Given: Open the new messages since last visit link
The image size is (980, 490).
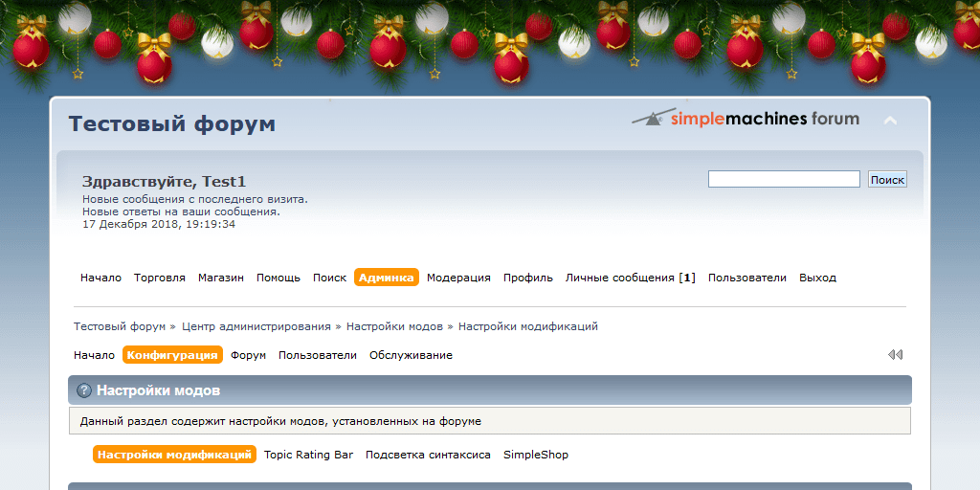Looking at the screenshot, I should [195, 199].
